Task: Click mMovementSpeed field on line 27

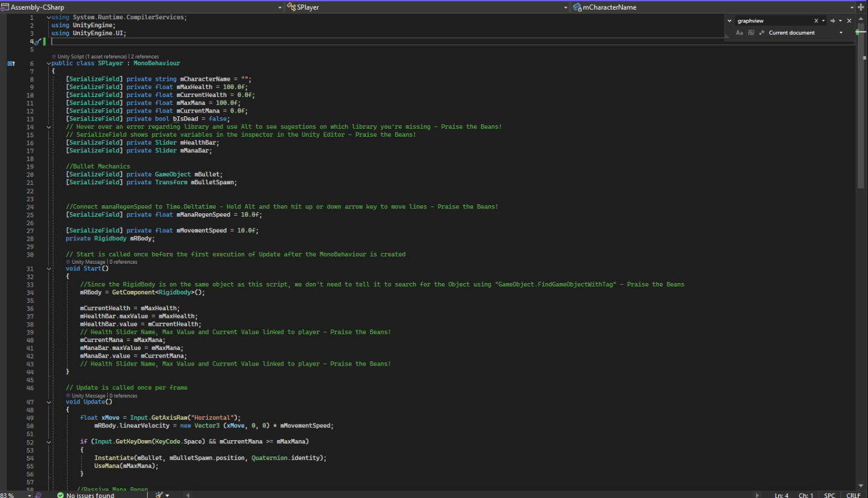Action: (x=201, y=231)
